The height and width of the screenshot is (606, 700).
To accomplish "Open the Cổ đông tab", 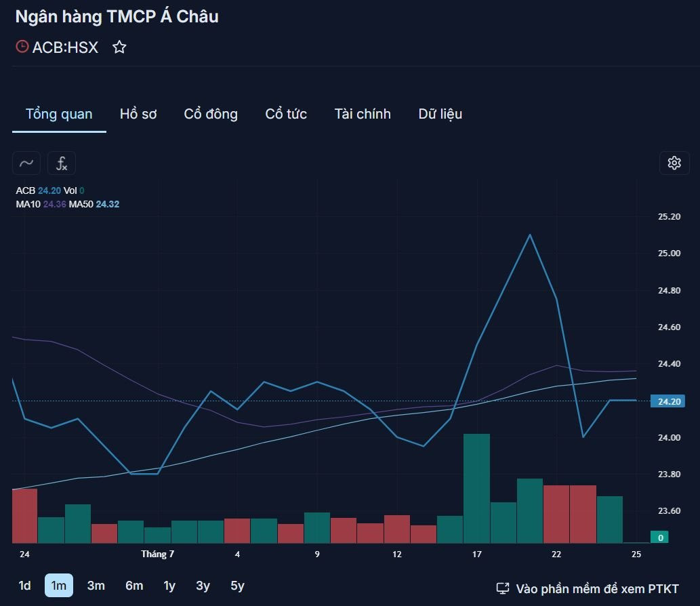I will click(x=211, y=114).
